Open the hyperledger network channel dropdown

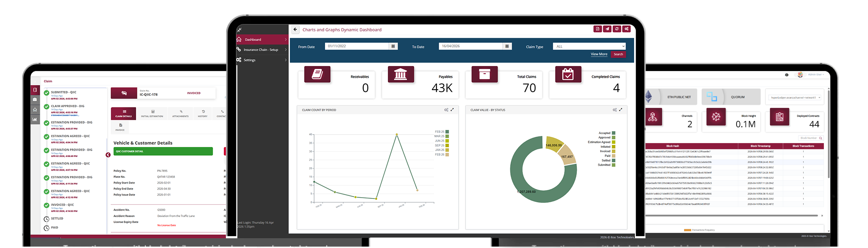pos(794,97)
